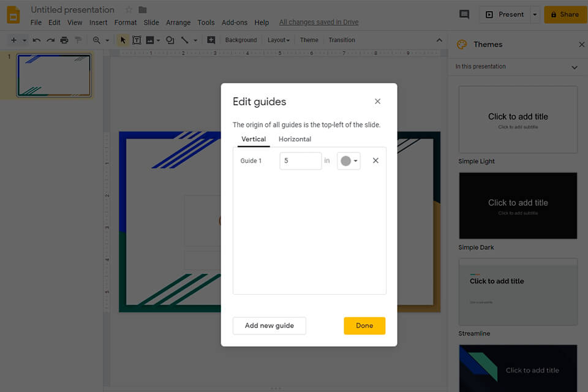This screenshot has width=588, height=392.
Task: Select the Shape tool icon
Action: pyautogui.click(x=170, y=40)
